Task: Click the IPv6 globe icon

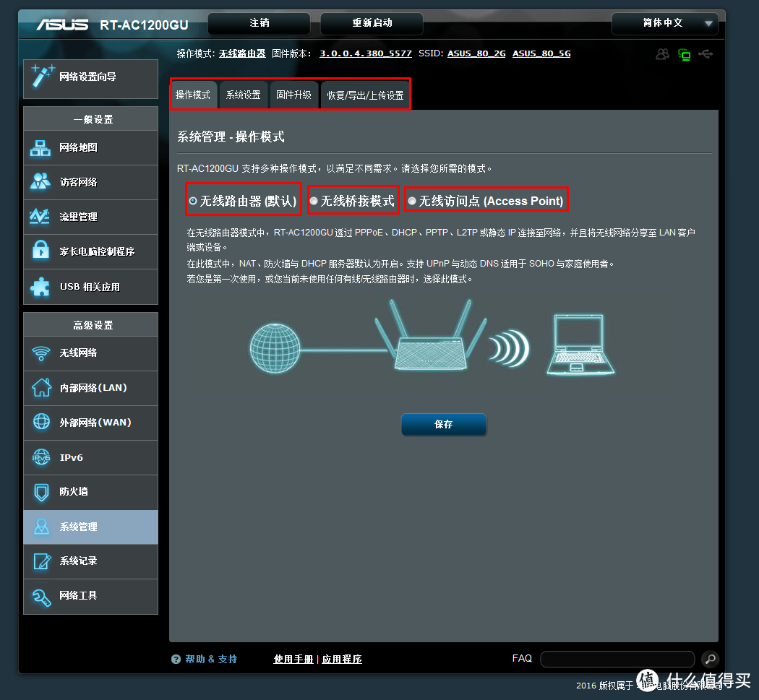Action: [x=41, y=457]
